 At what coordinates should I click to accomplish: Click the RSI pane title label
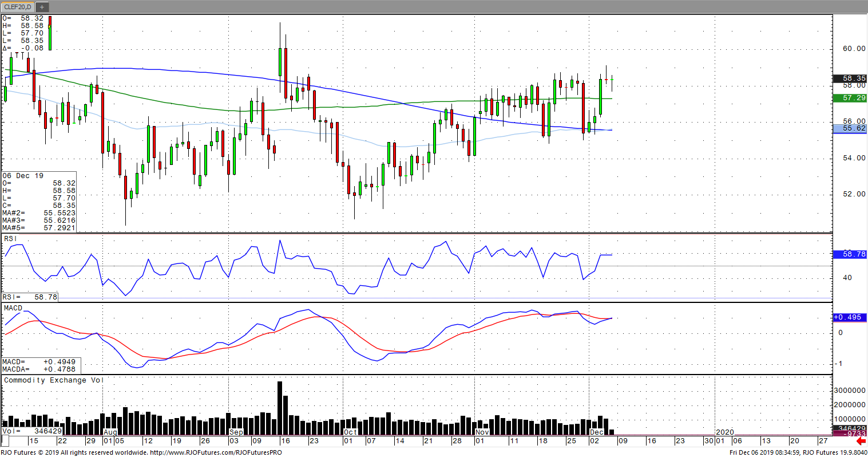10,238
